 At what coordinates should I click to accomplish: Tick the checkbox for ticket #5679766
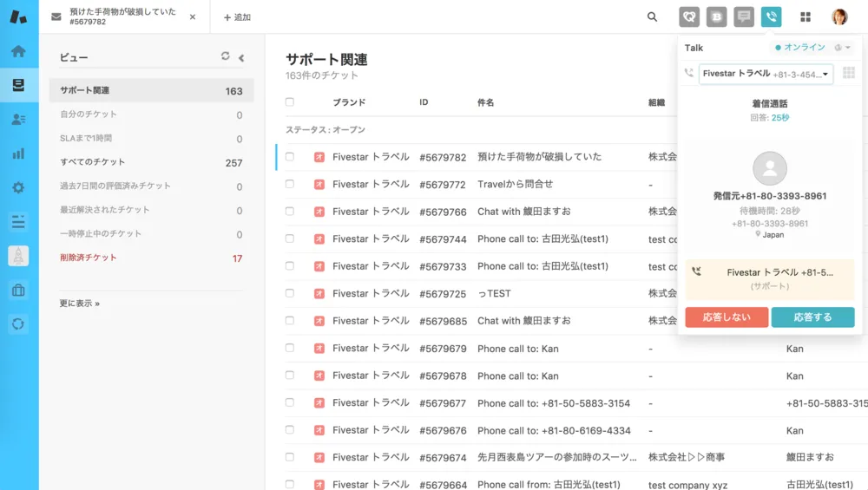pos(290,212)
